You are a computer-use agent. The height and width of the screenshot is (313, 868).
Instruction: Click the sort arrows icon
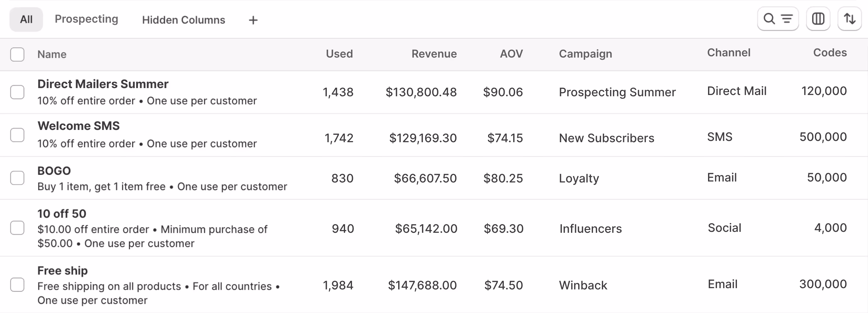849,19
